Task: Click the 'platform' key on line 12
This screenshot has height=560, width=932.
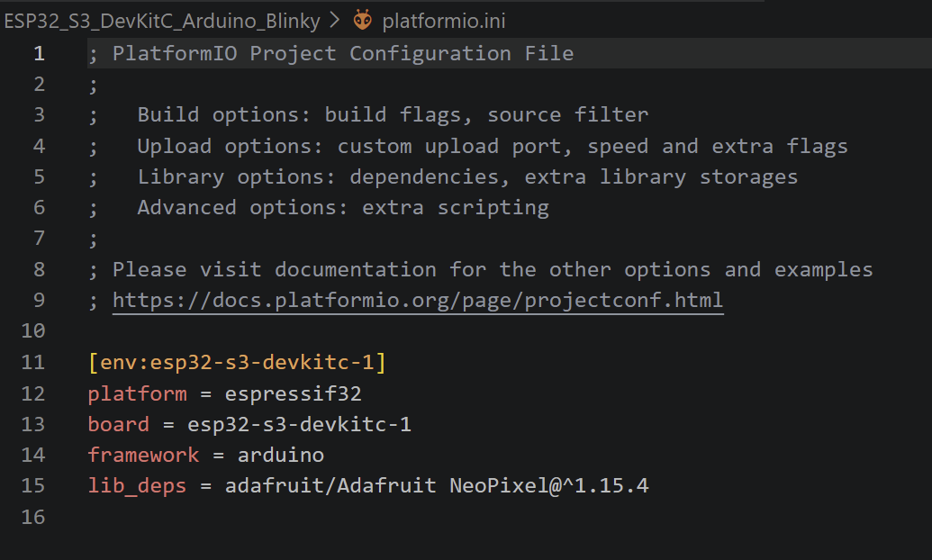Action: point(137,393)
